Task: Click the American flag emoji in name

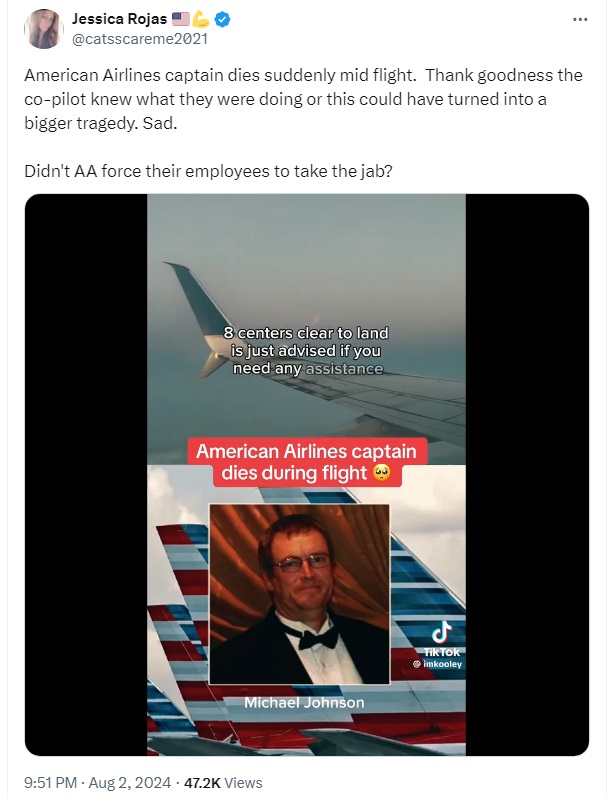Action: (x=180, y=19)
